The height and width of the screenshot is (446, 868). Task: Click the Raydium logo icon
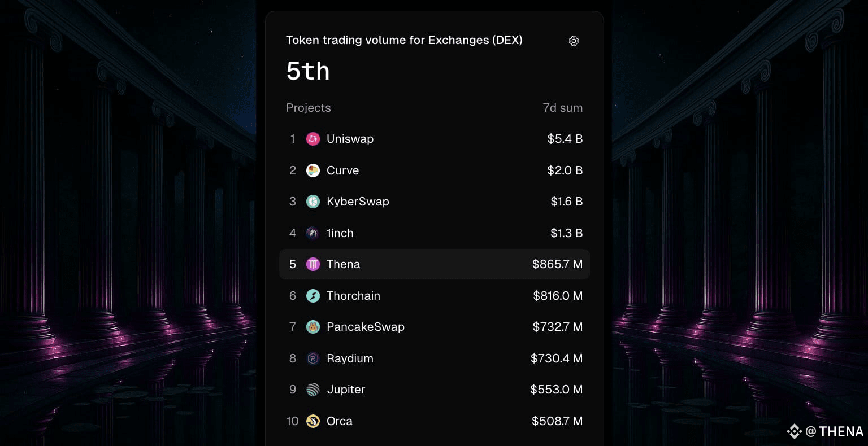pyautogui.click(x=313, y=358)
